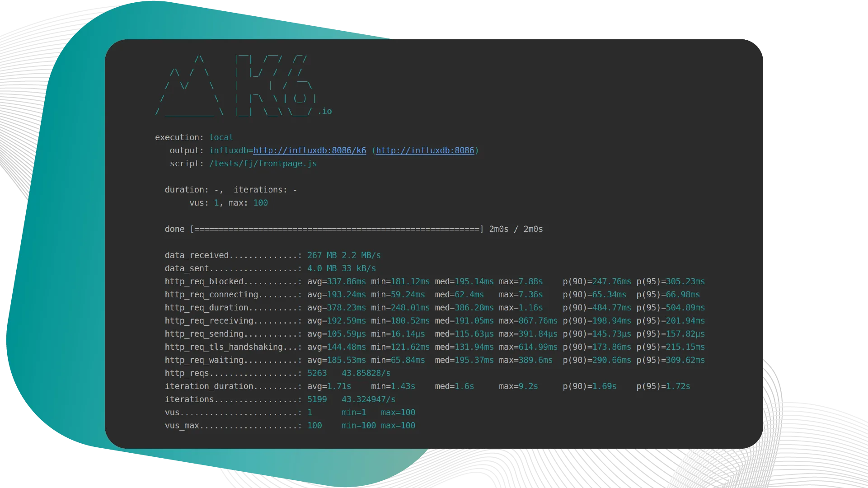This screenshot has height=488, width=868.
Task: Click http_req_duration p(95)=504.89ms
Action: click(671, 308)
